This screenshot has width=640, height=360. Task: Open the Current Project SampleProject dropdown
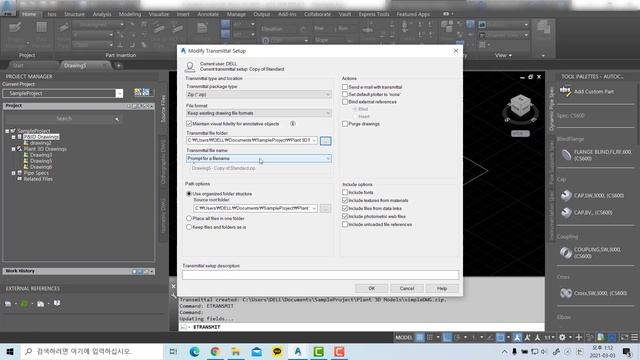click(119, 93)
